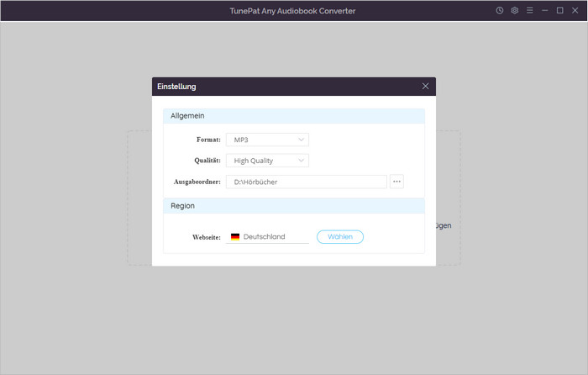This screenshot has width=588, height=375.
Task: Expand the Qualität dropdown showing High Quality
Action: pos(267,161)
